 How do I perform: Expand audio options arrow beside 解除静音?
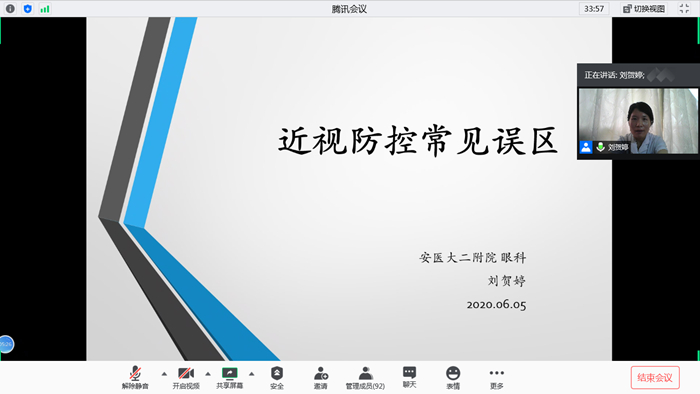pyautogui.click(x=164, y=374)
